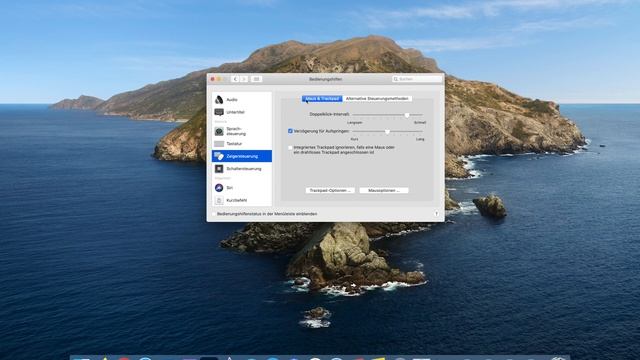Screen dimensions: 640x360
Task: Click the Verzögerung für Aufspringen slider
Action: pos(387,131)
